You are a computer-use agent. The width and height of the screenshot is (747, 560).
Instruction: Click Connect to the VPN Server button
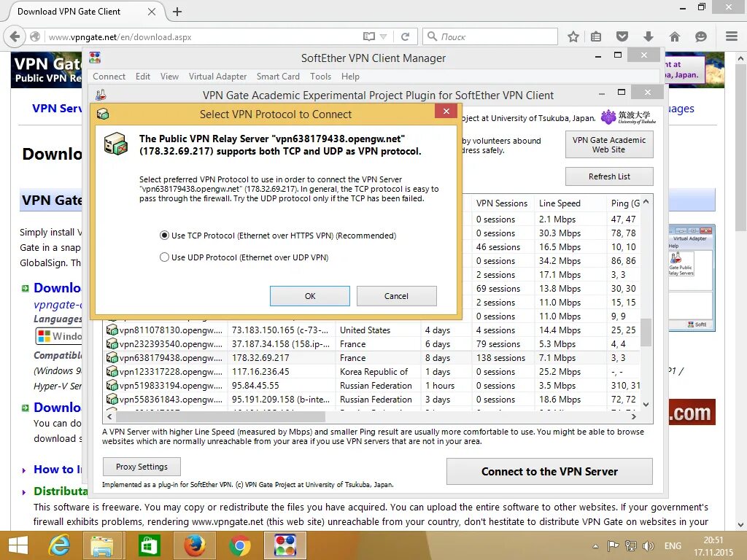tap(549, 472)
